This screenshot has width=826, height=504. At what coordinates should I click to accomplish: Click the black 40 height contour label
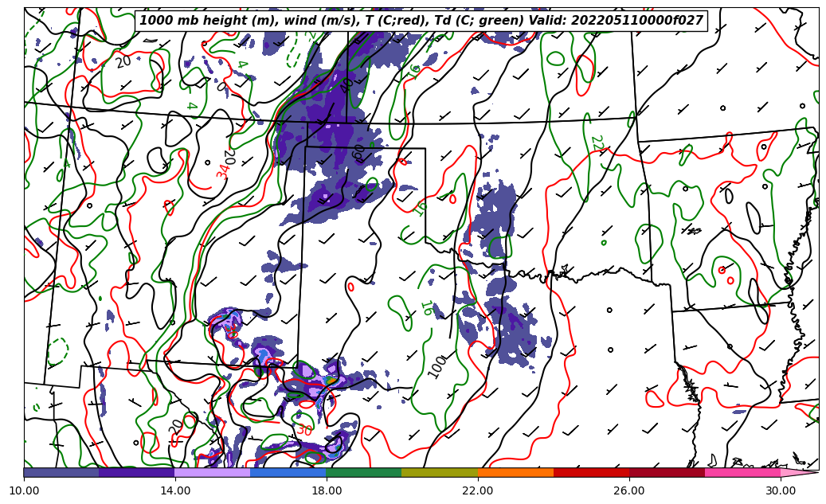click(346, 86)
